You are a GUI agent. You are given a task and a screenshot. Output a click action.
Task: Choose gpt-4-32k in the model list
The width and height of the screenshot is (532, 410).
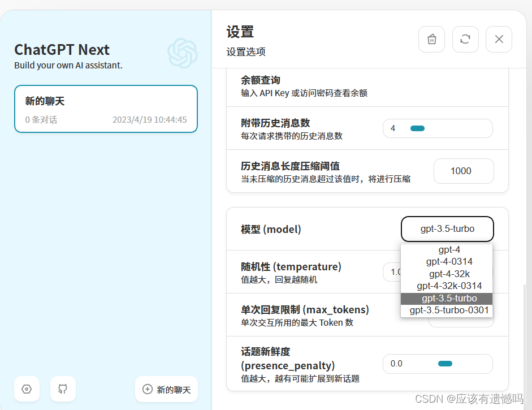[447, 274]
